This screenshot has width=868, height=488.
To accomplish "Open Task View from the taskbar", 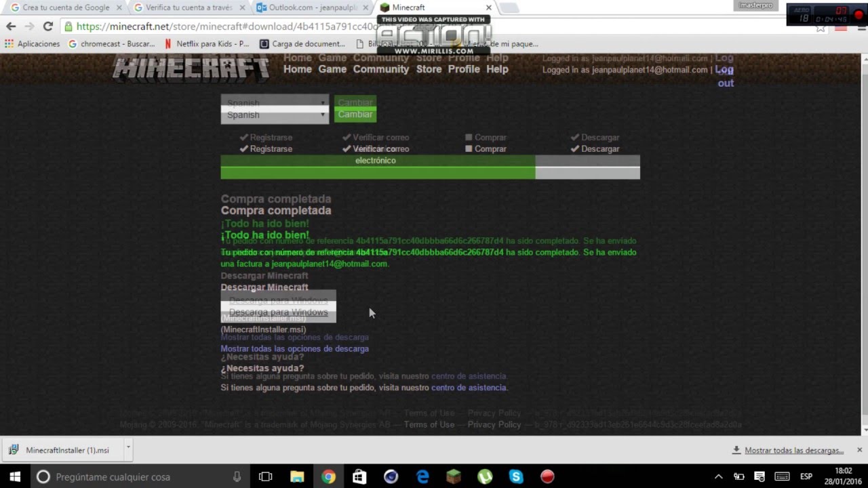I will point(266,476).
